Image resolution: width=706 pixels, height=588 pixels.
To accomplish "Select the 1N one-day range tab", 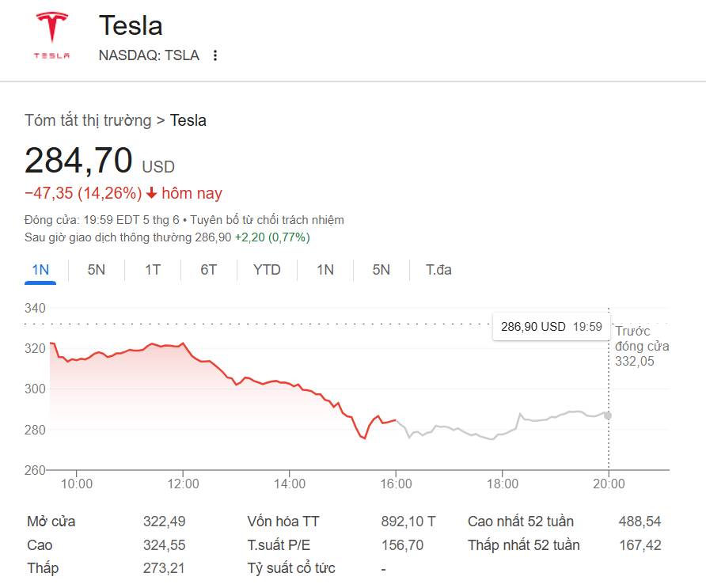I will click(x=40, y=270).
